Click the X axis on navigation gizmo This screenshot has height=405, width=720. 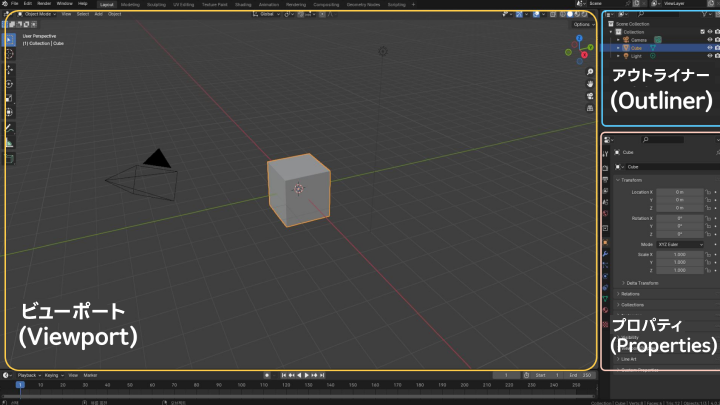(585, 55)
